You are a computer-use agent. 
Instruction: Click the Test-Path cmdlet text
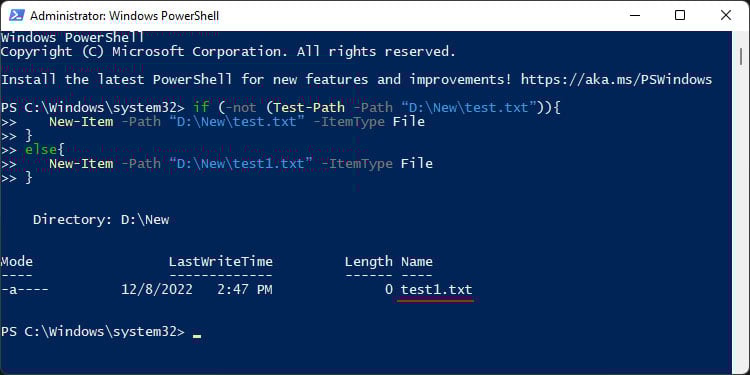pyautogui.click(x=309, y=108)
